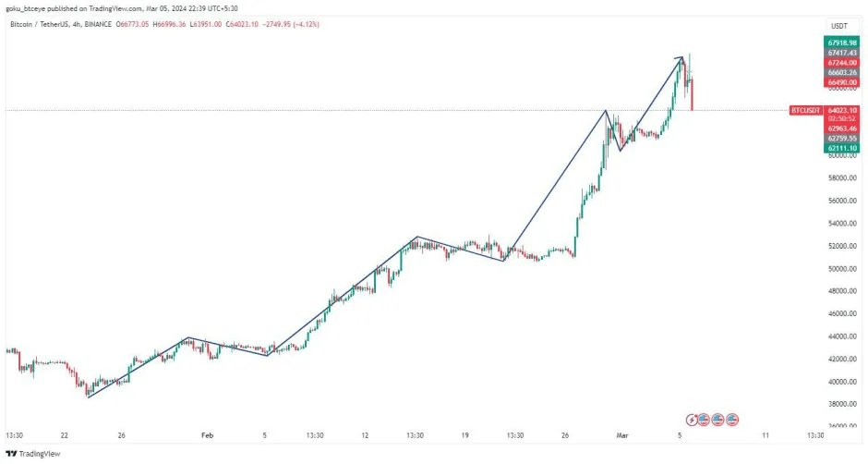Click the gray 62759.55 price label
Image resolution: width=868 pixels, height=464 pixels.
843,138
